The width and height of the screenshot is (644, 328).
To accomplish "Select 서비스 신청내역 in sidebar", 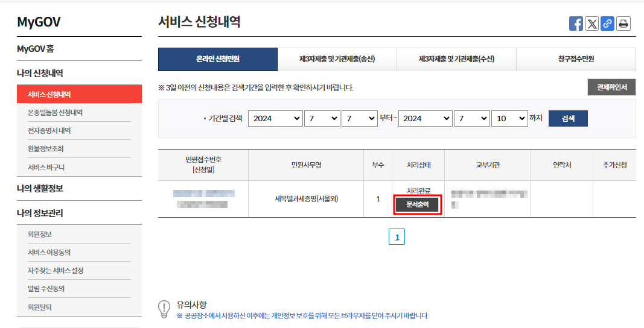I will 79,94.
